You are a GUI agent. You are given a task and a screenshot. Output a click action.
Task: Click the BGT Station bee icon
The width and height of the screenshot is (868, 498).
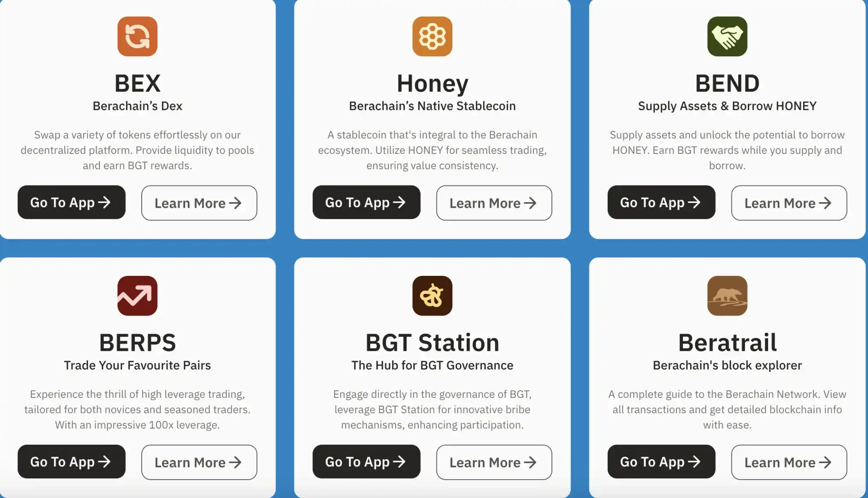click(x=432, y=295)
